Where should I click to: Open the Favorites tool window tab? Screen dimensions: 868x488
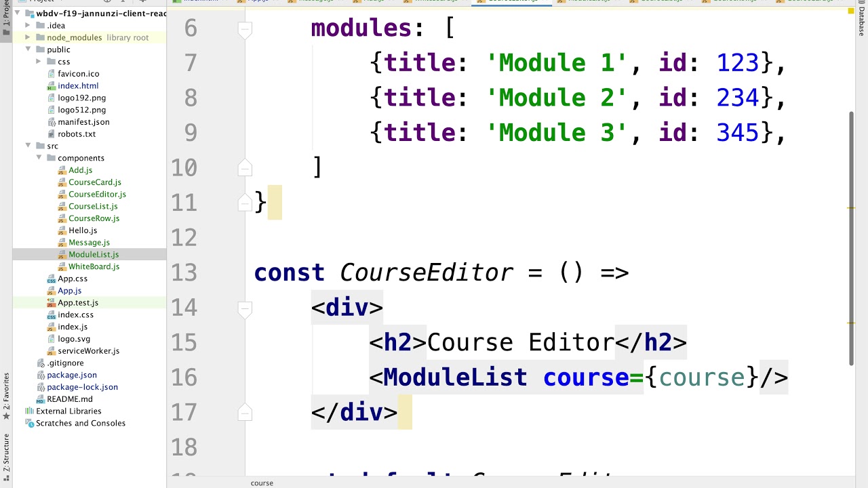pyautogui.click(x=6, y=396)
